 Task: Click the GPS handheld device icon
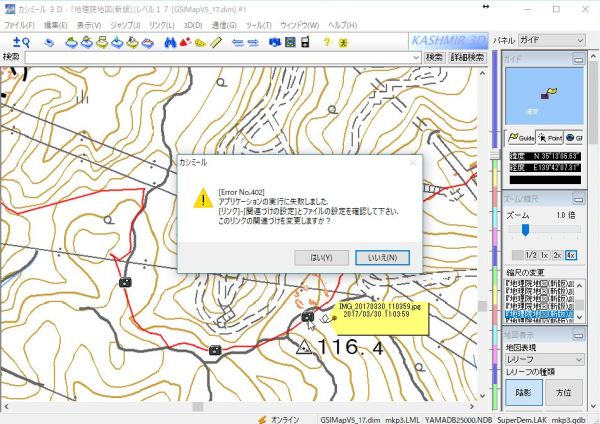click(305, 42)
